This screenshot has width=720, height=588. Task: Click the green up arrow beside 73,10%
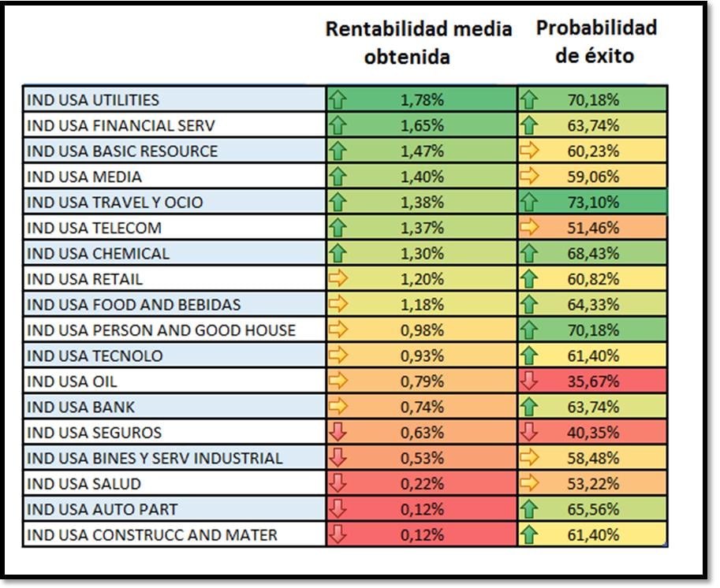pos(528,203)
